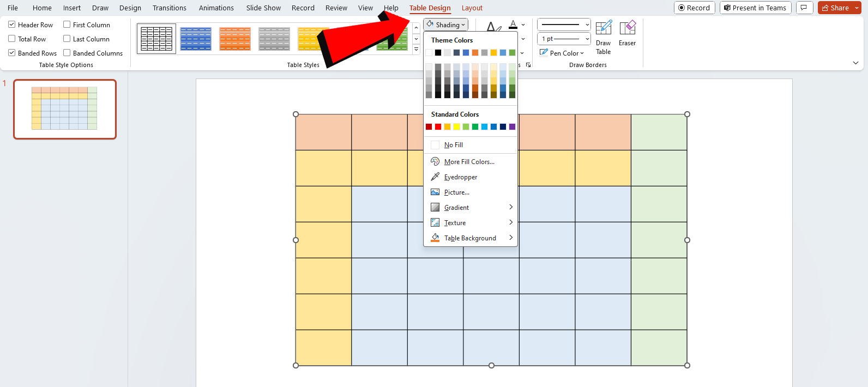Click the Record button at top right
868x387 pixels.
coord(694,8)
